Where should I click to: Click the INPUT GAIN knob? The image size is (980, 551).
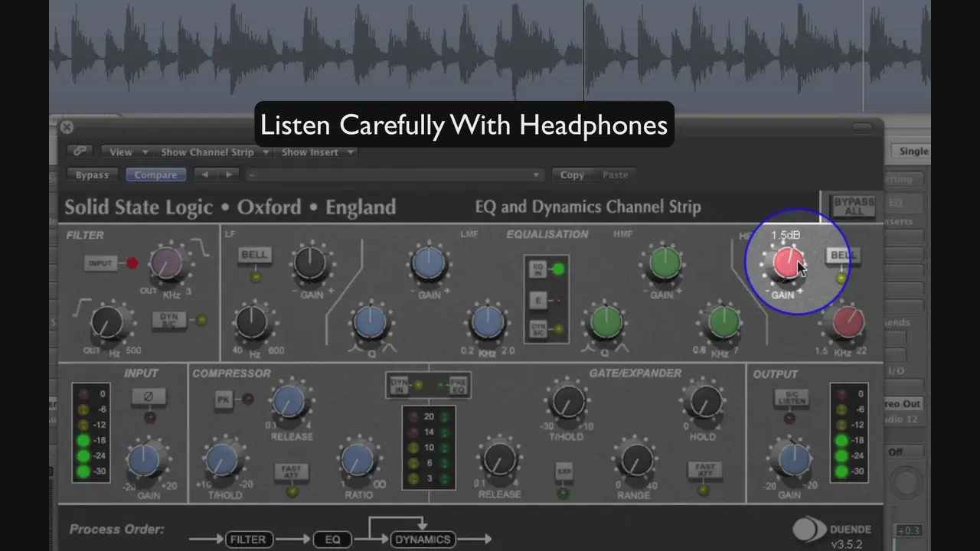144,461
